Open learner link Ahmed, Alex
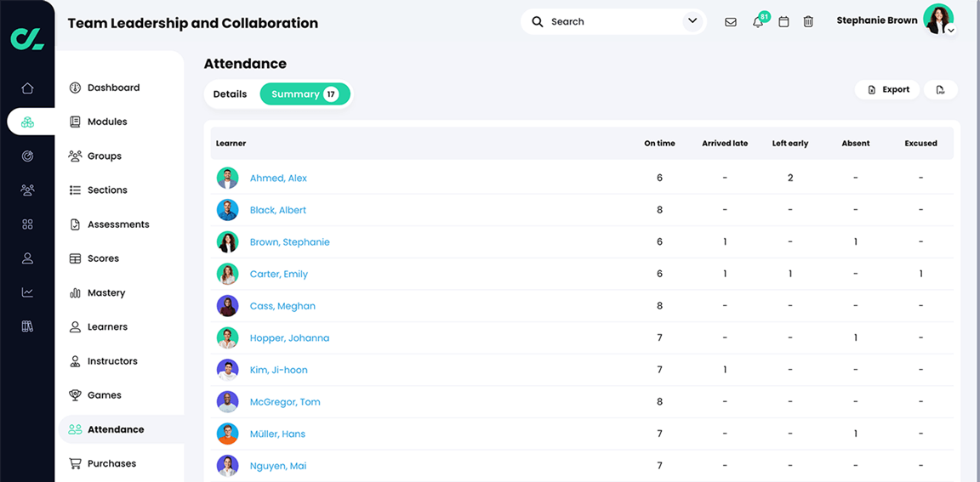The height and width of the screenshot is (482, 980). click(x=278, y=178)
